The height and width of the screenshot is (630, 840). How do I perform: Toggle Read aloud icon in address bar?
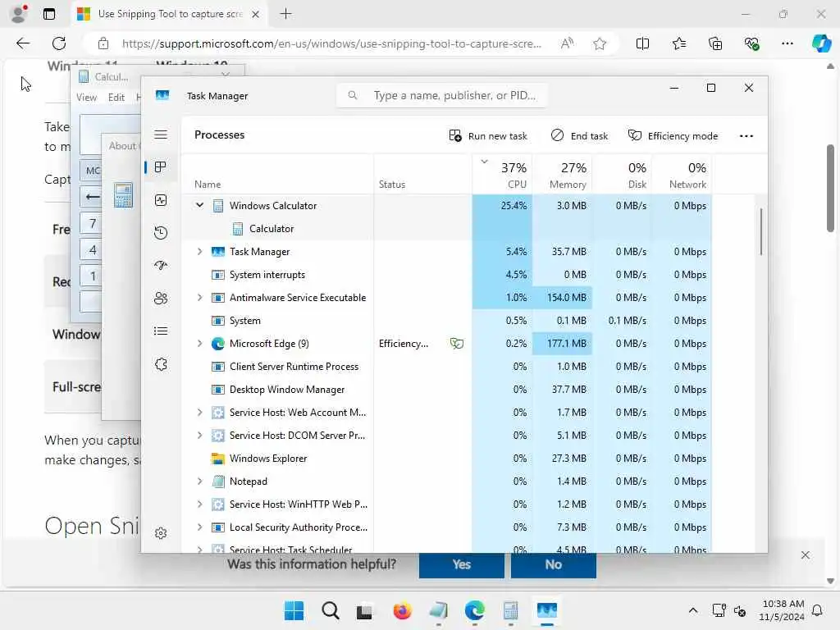tap(567, 43)
